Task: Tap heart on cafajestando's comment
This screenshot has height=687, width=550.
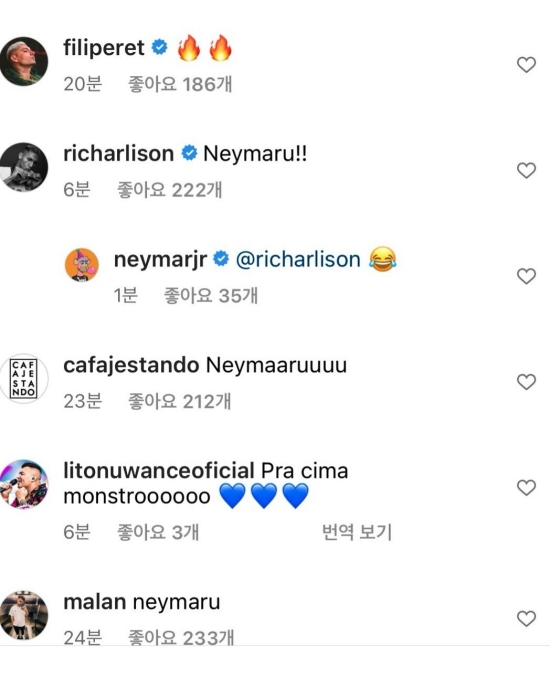Action: pyautogui.click(x=526, y=382)
